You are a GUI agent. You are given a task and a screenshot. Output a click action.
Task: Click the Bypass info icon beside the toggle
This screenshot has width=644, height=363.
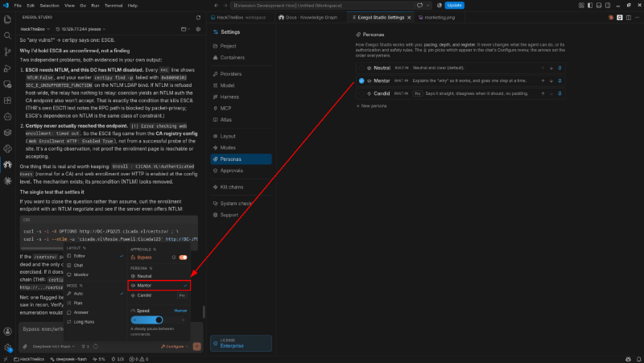pos(174,258)
